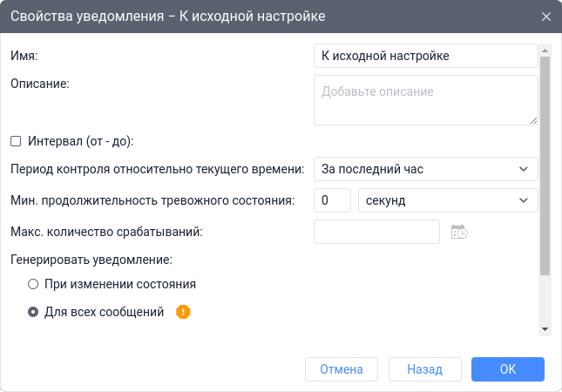Focus the min alarm duration value field
Screen dimensions: 562x392
(332, 200)
